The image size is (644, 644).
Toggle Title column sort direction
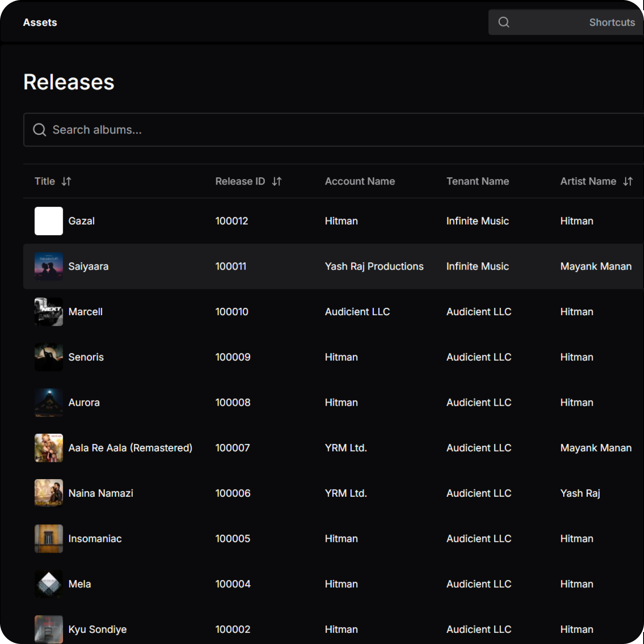[67, 181]
